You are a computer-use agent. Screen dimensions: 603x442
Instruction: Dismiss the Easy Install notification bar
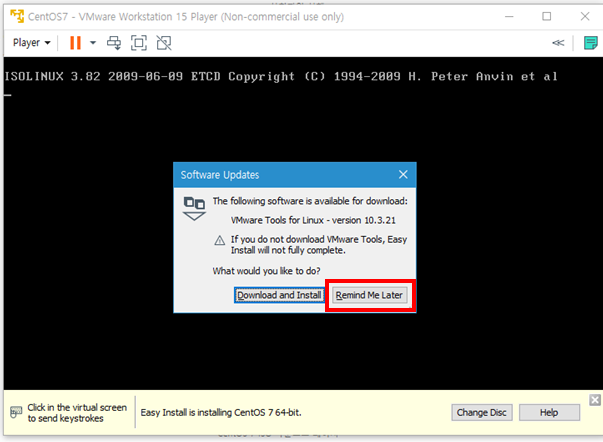click(595, 400)
